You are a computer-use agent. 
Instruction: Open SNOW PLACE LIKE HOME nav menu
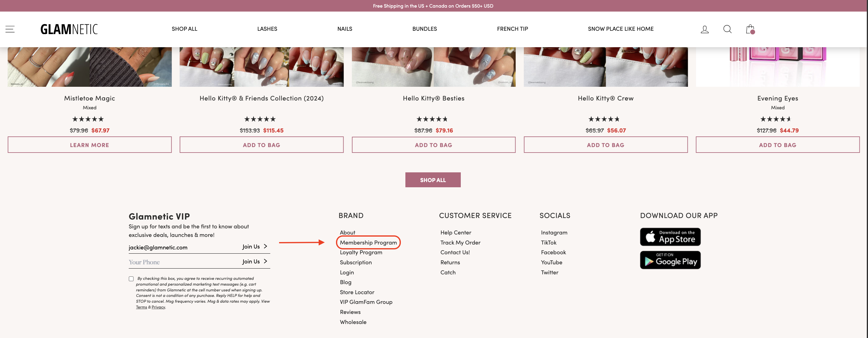pyautogui.click(x=621, y=29)
